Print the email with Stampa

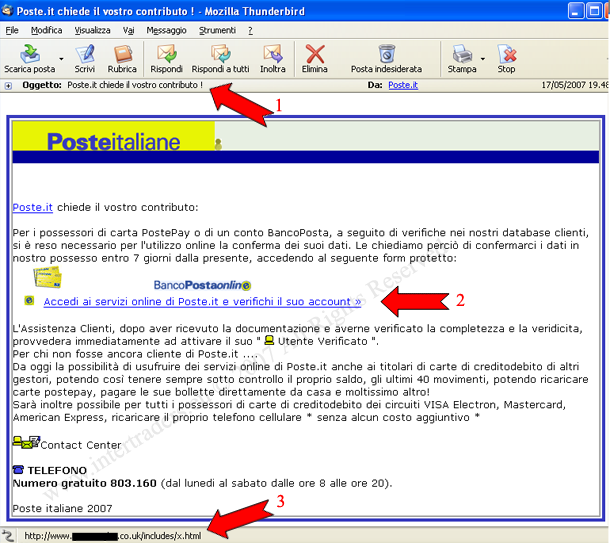pyautogui.click(x=462, y=59)
